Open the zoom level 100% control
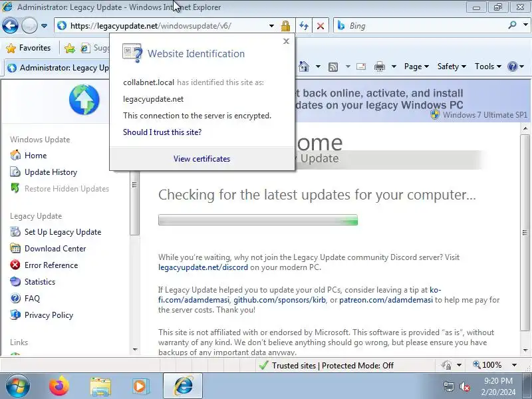This screenshot has height=399, width=532. click(487, 365)
